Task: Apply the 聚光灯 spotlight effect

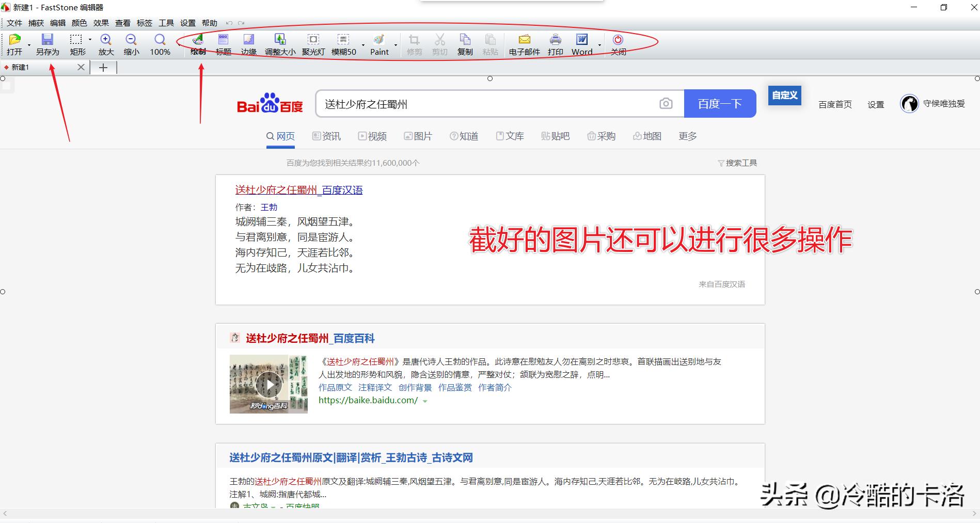Action: tap(313, 44)
